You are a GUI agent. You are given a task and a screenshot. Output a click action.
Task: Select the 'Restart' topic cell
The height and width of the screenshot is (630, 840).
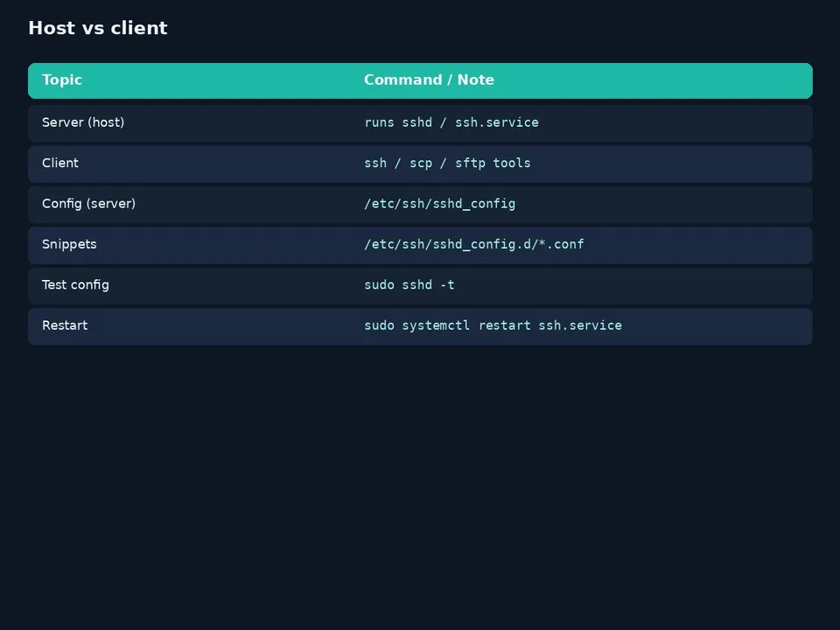[x=65, y=325]
